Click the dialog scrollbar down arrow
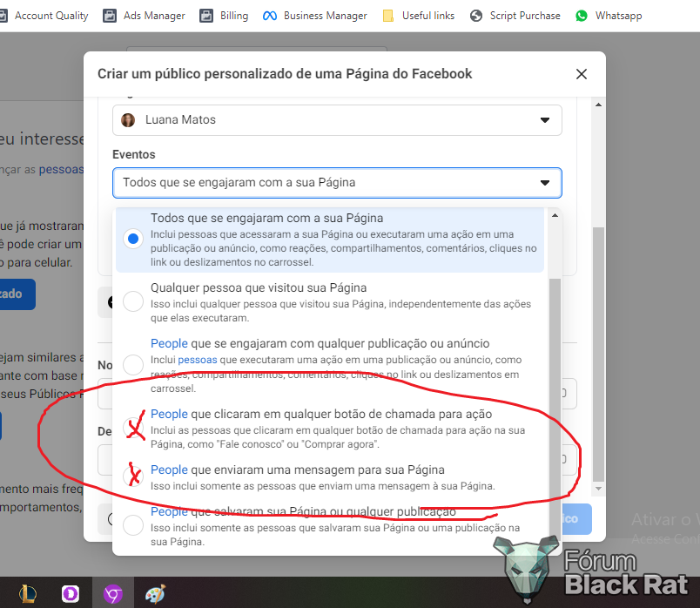 (x=599, y=489)
